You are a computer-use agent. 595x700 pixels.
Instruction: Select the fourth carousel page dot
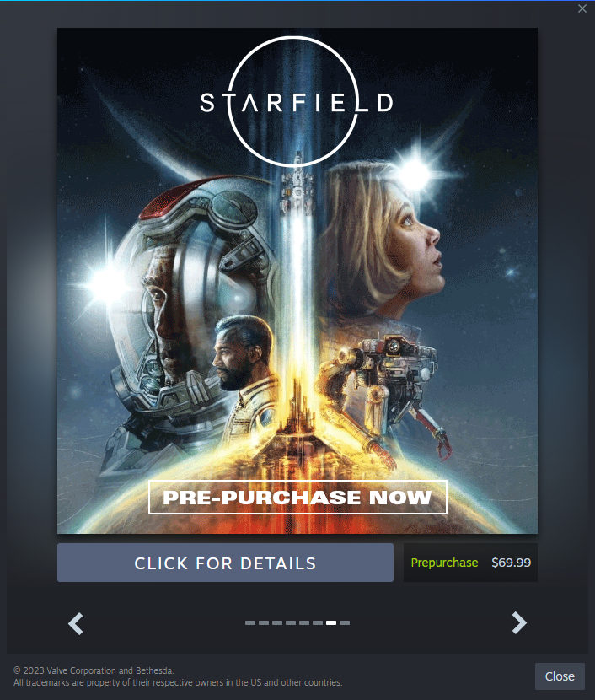[291, 622]
